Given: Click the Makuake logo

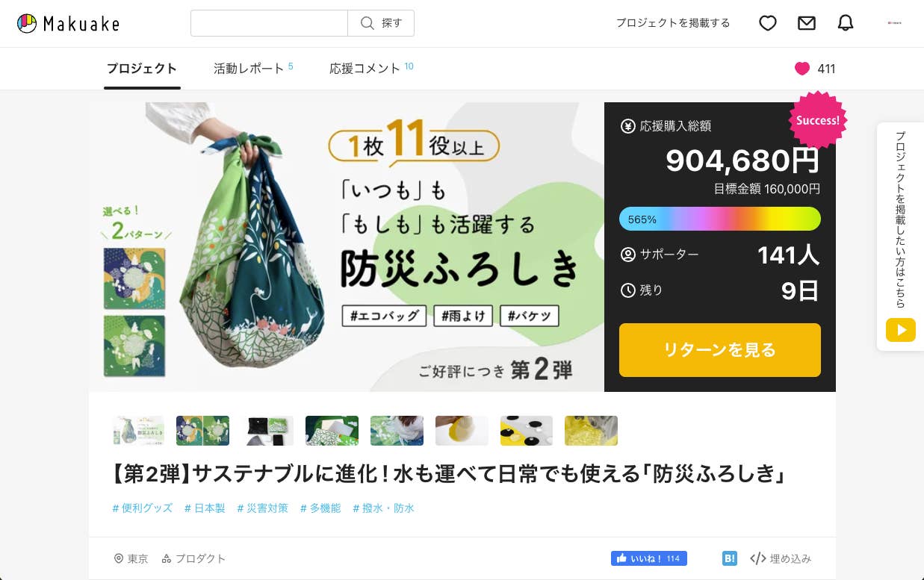Looking at the screenshot, I should click(x=68, y=23).
